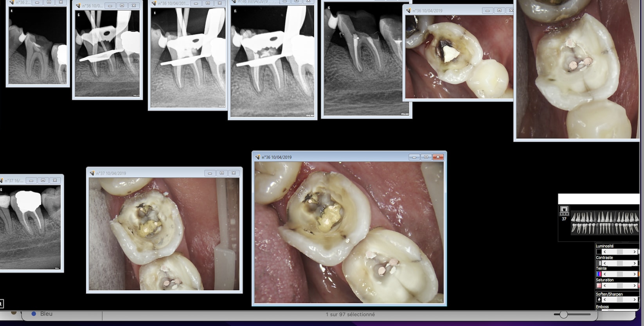Click the Luminosité slider thumb
Image resolution: width=644 pixels, height=326 pixels.
619,252
